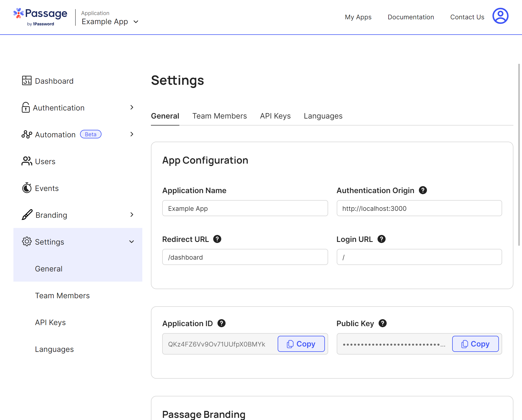Open Dashboard from the sidebar icon
The height and width of the screenshot is (420, 522).
[x=27, y=80]
